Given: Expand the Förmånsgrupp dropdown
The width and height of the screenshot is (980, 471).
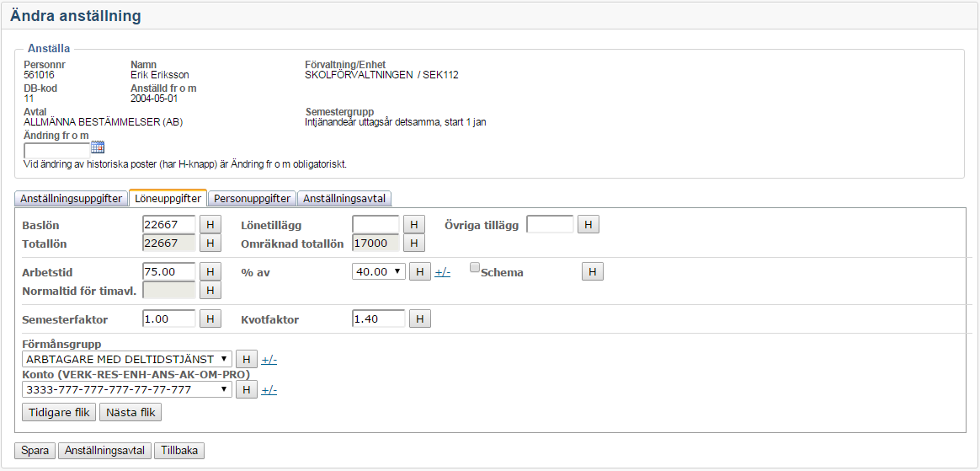Looking at the screenshot, I should [x=127, y=360].
